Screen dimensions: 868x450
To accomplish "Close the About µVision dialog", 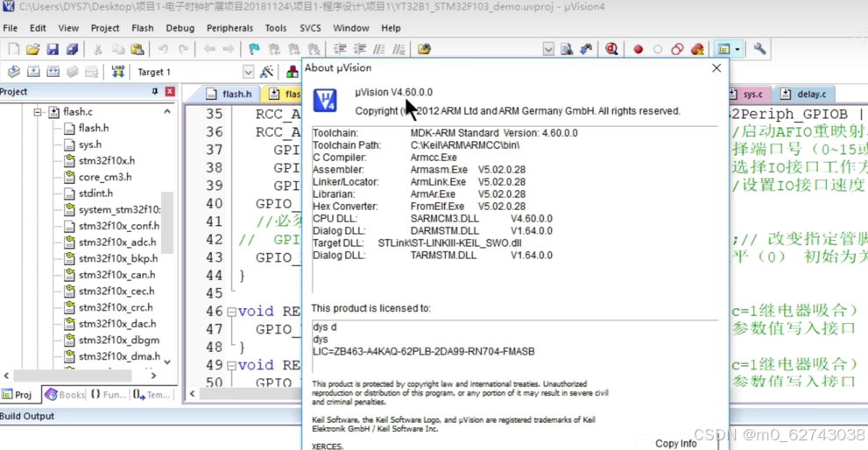I will coord(716,68).
